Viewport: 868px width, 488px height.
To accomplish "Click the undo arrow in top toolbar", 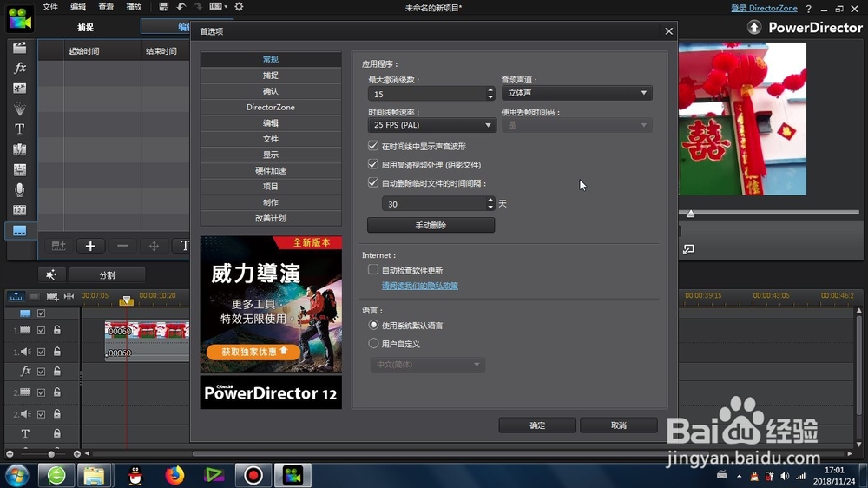I will pyautogui.click(x=181, y=7).
